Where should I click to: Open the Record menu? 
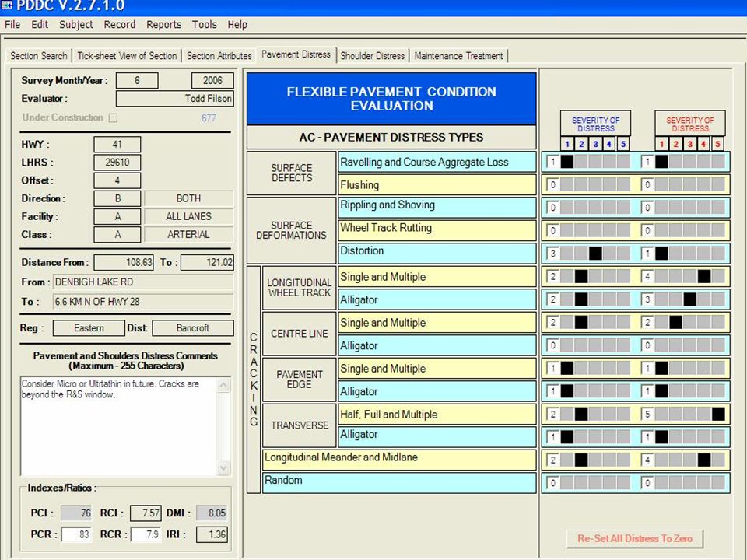120,25
